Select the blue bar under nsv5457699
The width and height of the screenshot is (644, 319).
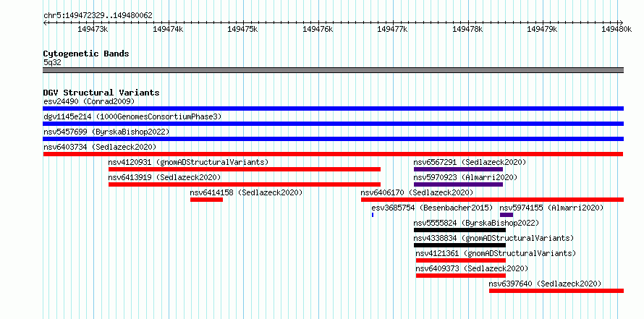point(333,139)
